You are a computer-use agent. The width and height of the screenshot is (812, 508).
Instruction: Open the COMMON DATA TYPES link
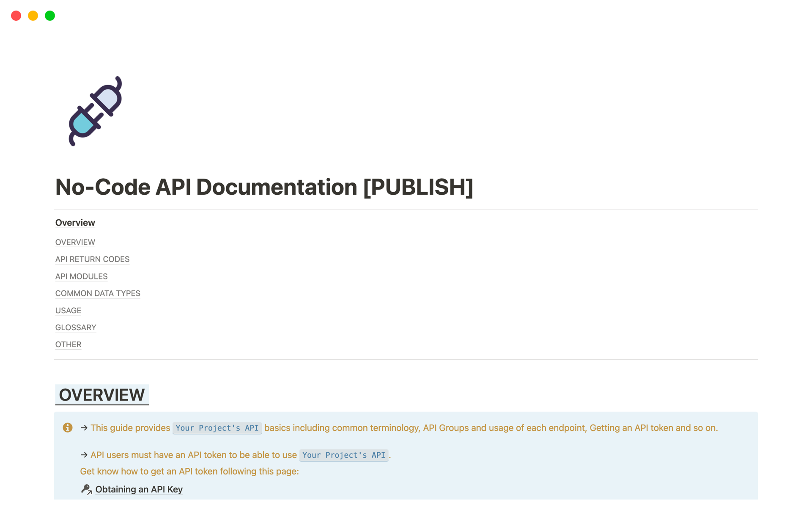tap(98, 293)
